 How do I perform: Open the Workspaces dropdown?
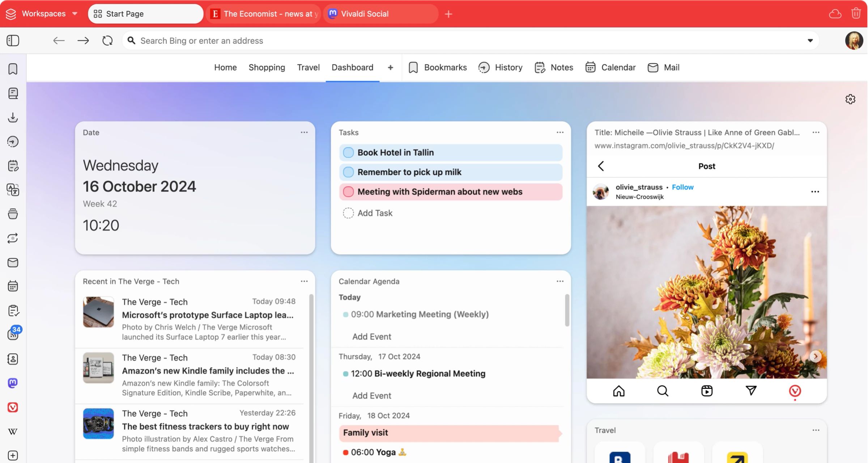[x=75, y=13]
